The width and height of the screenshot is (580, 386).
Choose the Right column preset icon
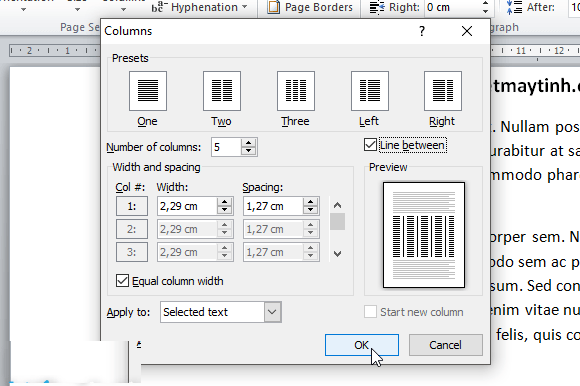pos(443,91)
